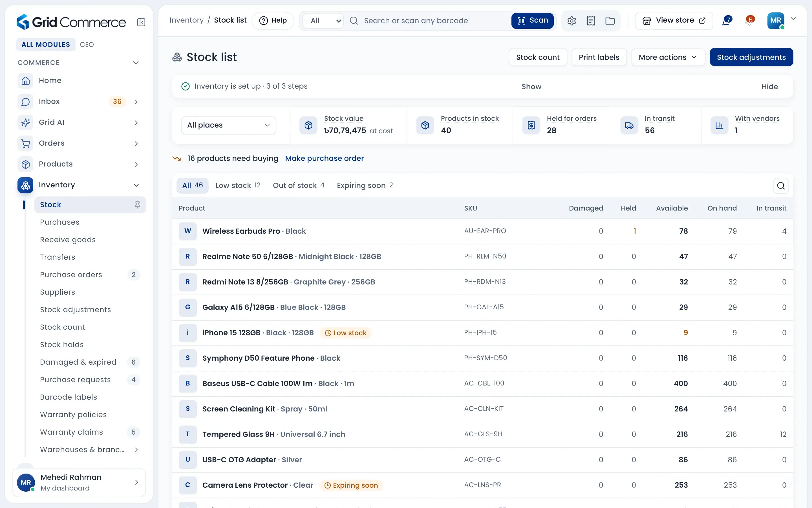Collapse the COMMERCE section chevron

(x=136, y=62)
